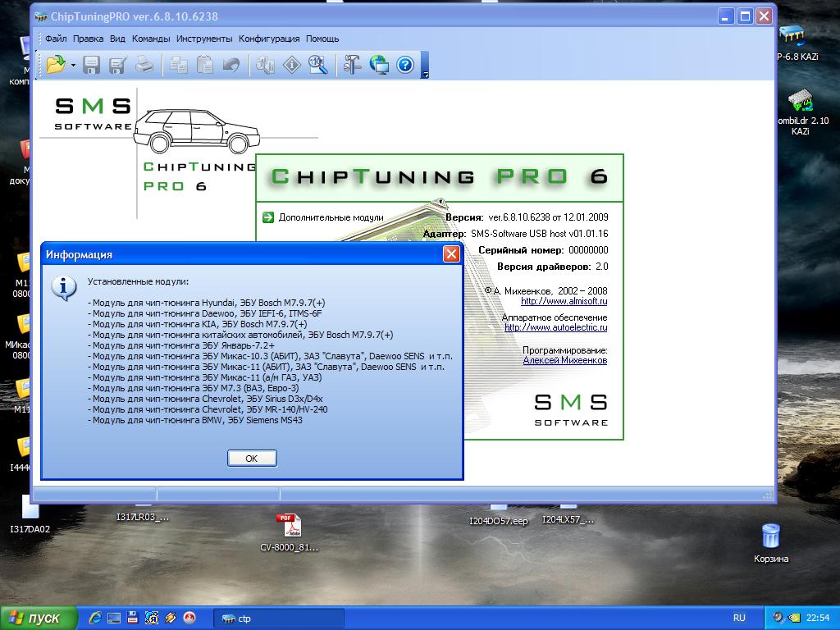Click the red round quick launch icon
This screenshot has height=630, width=840.
(189, 618)
